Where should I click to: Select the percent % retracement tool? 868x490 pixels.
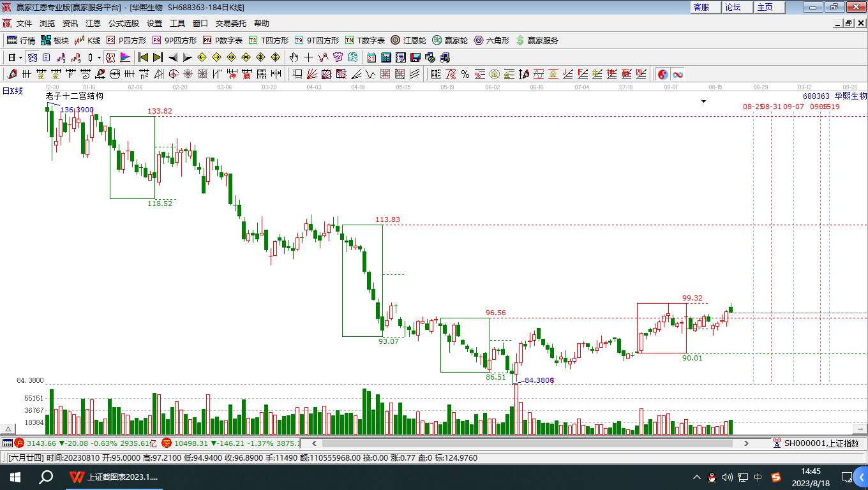tap(465, 74)
